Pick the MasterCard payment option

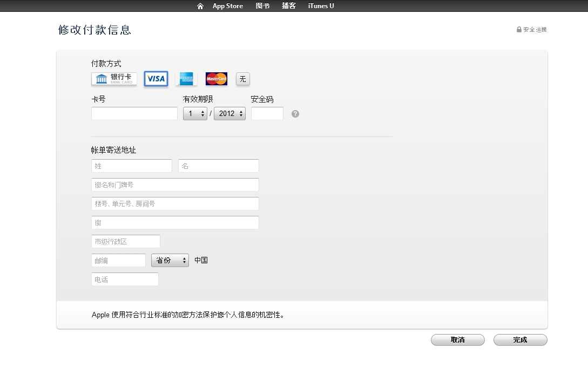(217, 79)
